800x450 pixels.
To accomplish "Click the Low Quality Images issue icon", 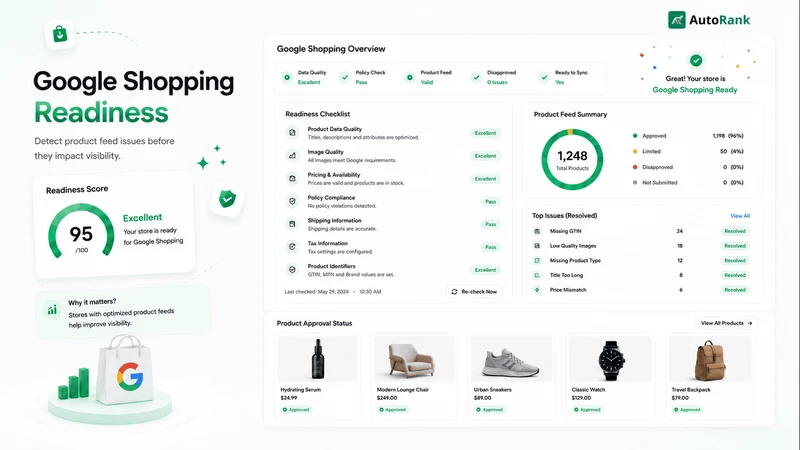I will [537, 246].
